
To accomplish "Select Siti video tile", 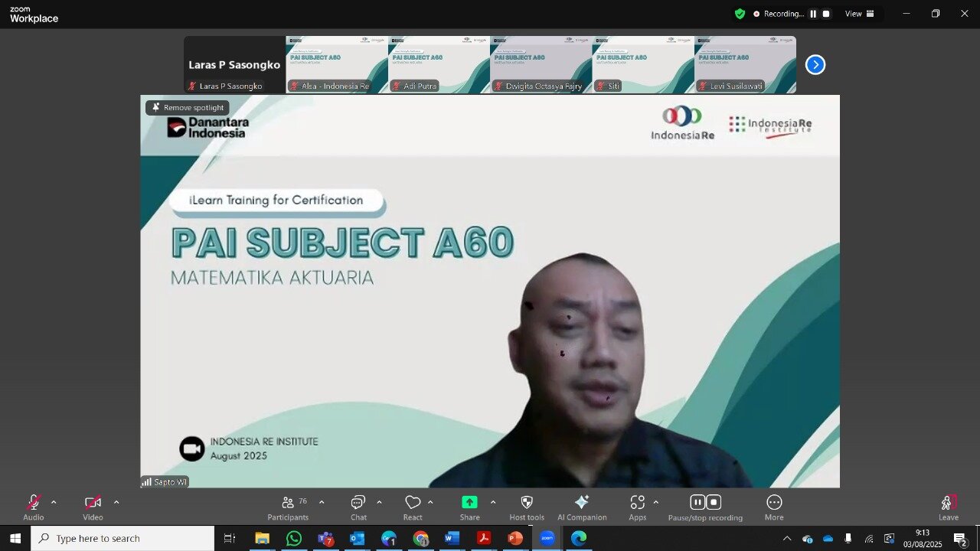I will click(643, 65).
